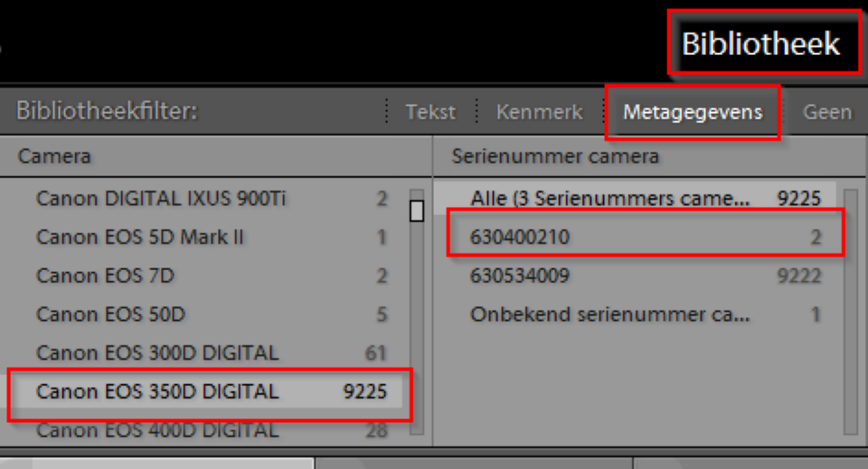868x469 pixels.
Task: Select serial number 630534009
Action: [x=635, y=276]
